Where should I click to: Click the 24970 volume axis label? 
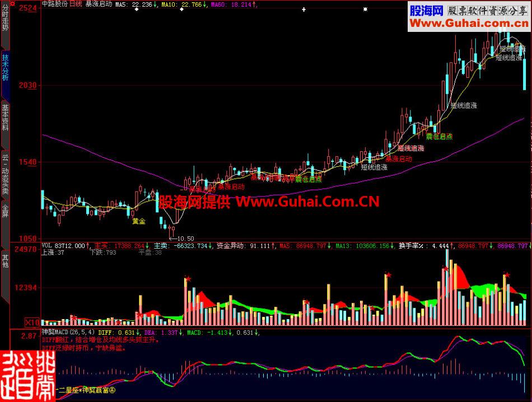[x=26, y=249]
